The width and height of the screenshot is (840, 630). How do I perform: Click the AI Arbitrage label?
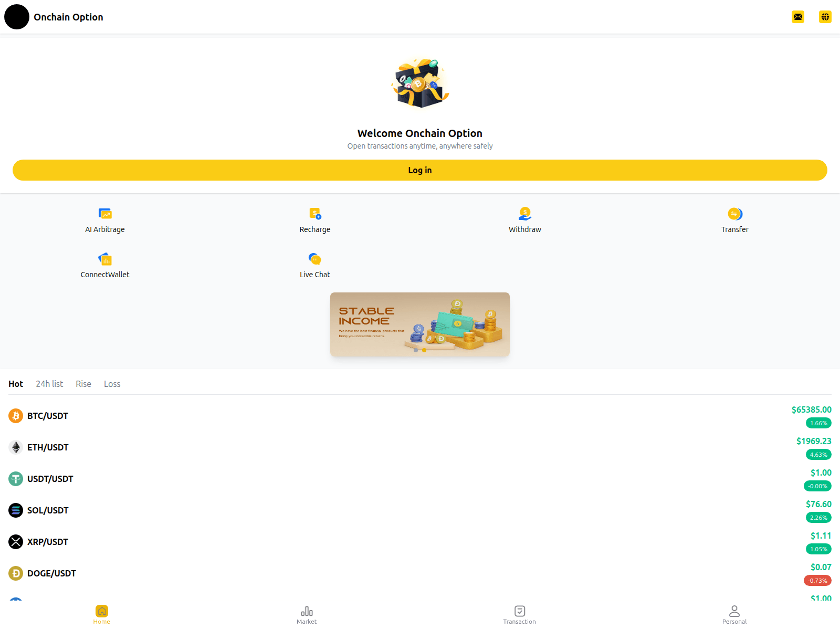105,229
